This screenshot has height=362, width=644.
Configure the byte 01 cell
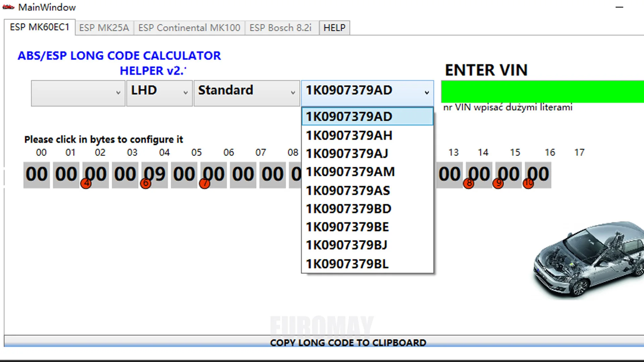pos(66,175)
